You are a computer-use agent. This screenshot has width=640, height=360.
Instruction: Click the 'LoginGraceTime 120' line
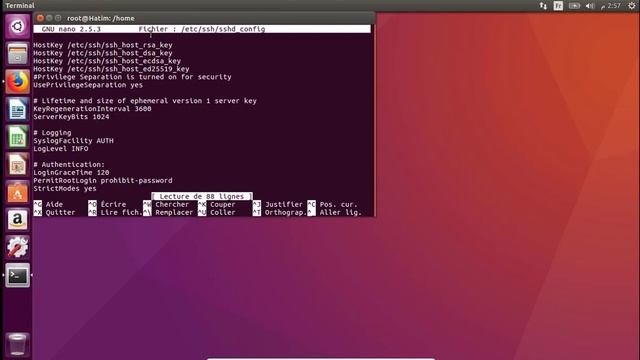71,172
